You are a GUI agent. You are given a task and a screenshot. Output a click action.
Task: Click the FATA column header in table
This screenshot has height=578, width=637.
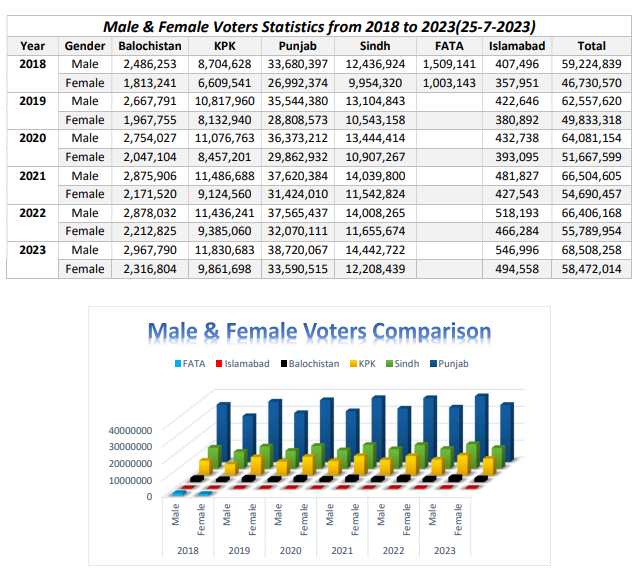(x=449, y=45)
